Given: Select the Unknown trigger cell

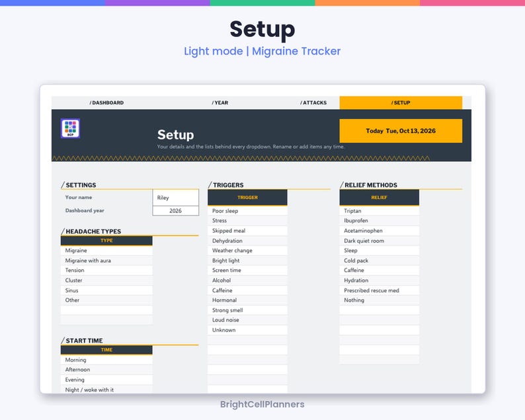Looking at the screenshot, I should (247, 330).
